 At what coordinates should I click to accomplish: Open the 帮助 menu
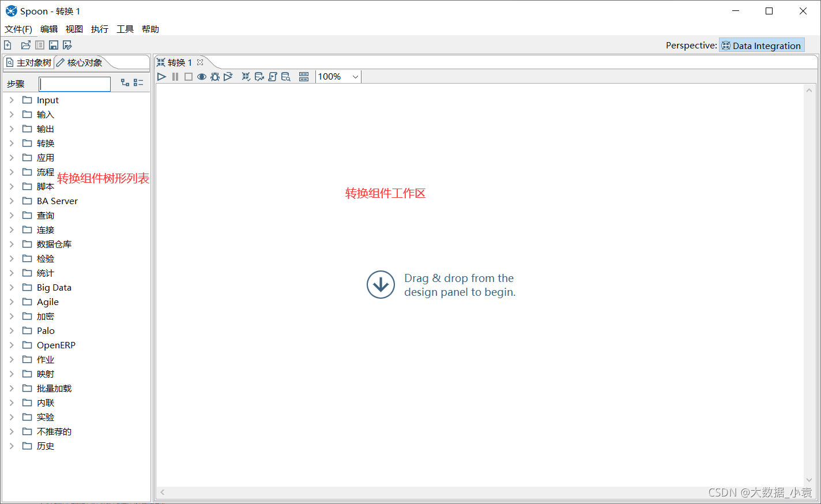pos(150,29)
